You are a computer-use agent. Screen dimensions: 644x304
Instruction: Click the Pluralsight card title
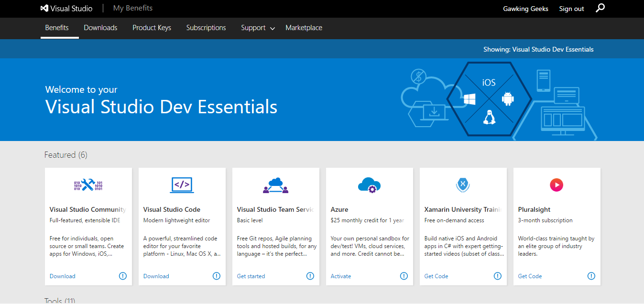(534, 209)
